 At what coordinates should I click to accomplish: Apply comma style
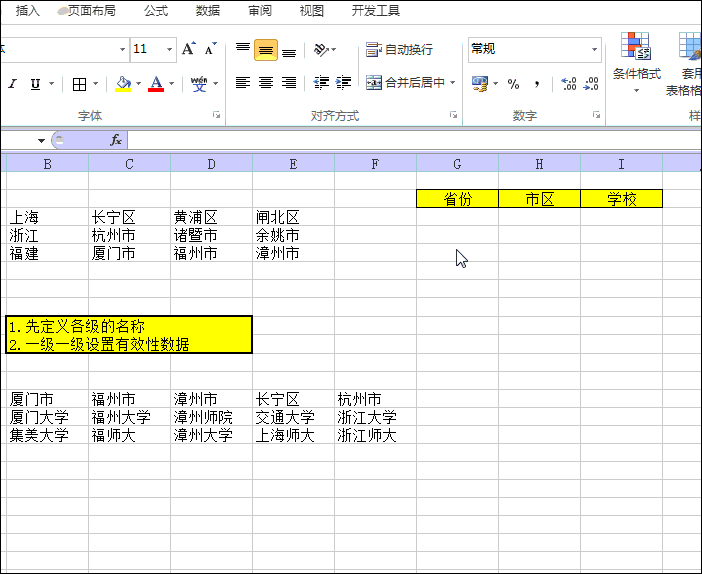click(x=537, y=84)
